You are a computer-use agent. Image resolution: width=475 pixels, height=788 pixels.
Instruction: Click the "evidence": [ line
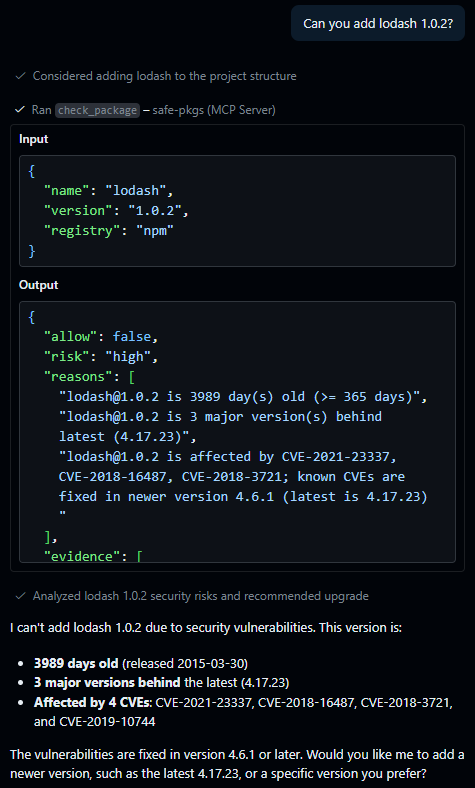[93, 556]
